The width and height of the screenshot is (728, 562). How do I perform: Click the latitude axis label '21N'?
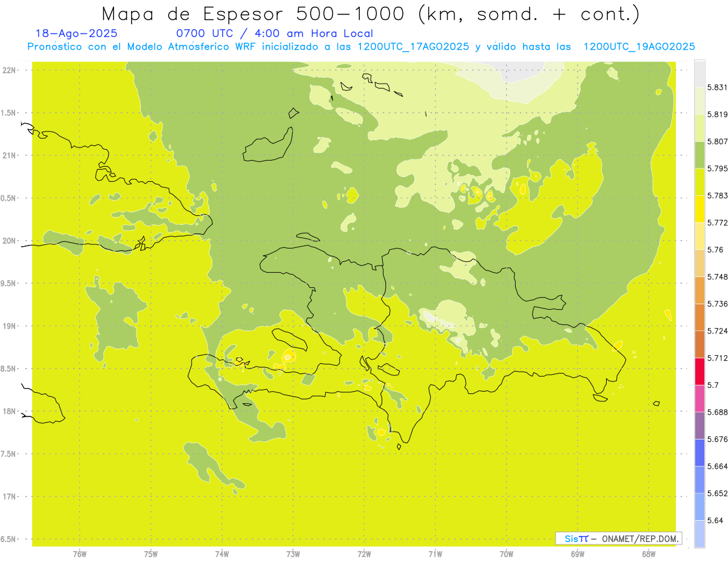click(x=10, y=156)
